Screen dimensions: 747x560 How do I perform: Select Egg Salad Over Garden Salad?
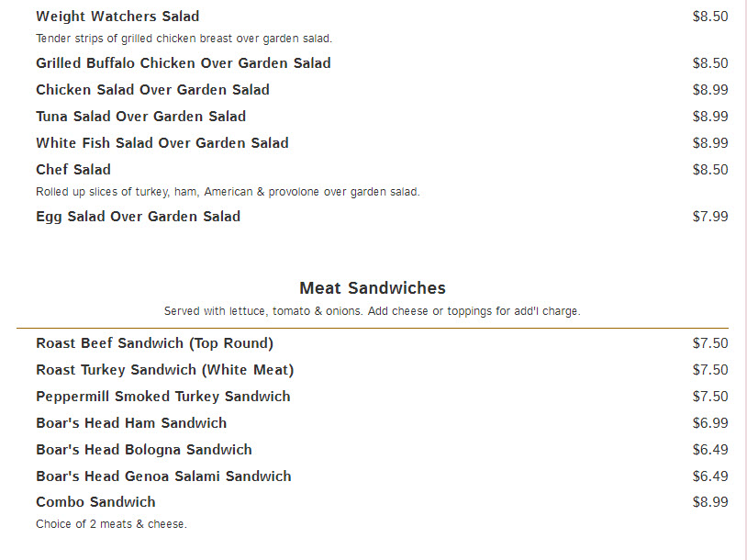[x=138, y=217]
